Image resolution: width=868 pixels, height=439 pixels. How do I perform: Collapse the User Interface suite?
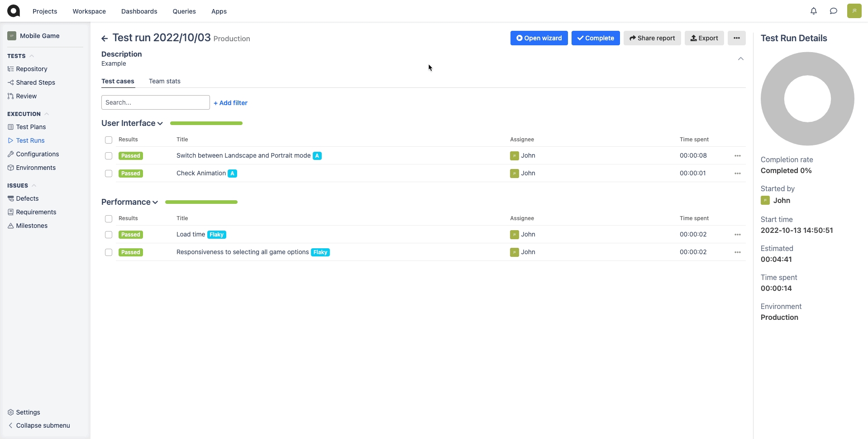pyautogui.click(x=160, y=124)
